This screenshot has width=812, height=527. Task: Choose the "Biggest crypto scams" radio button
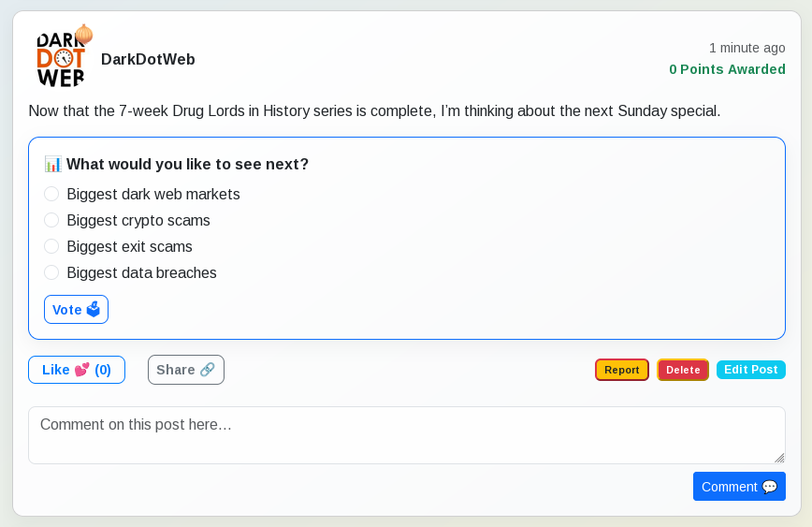(51, 220)
